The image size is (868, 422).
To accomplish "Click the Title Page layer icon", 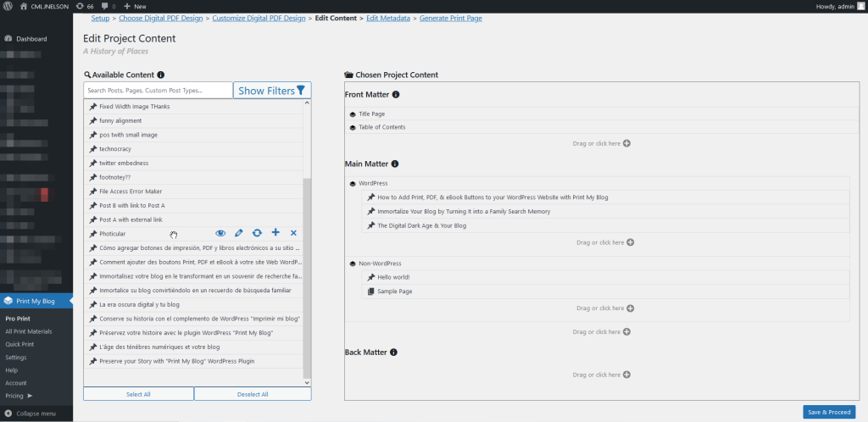I will tap(353, 114).
